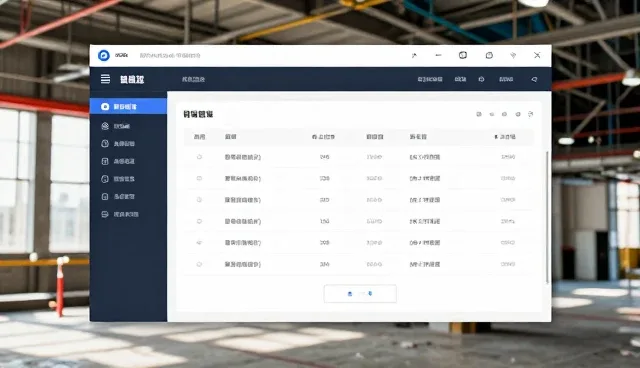Click the navy header link just right of gear icon
640x368 pixels.
coord(506,79)
